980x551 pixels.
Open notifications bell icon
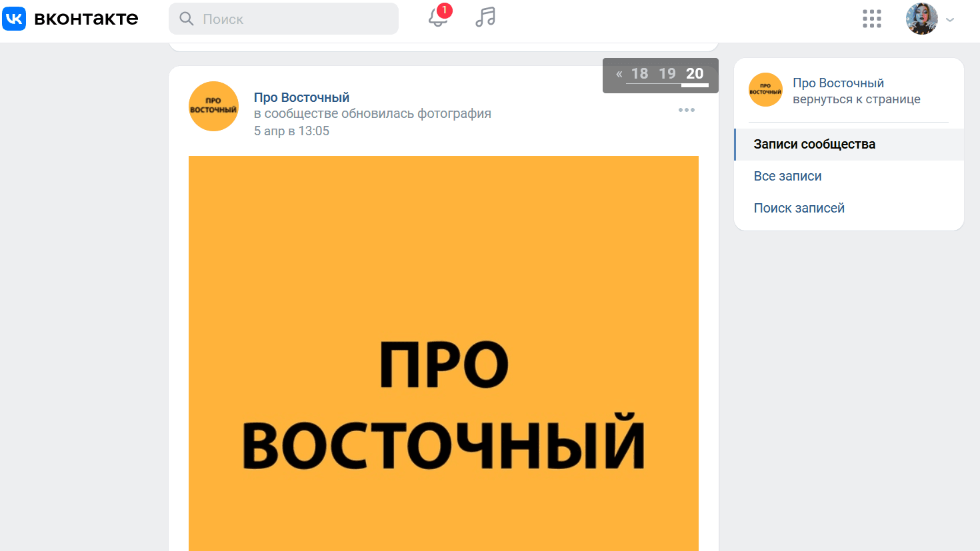coord(438,17)
